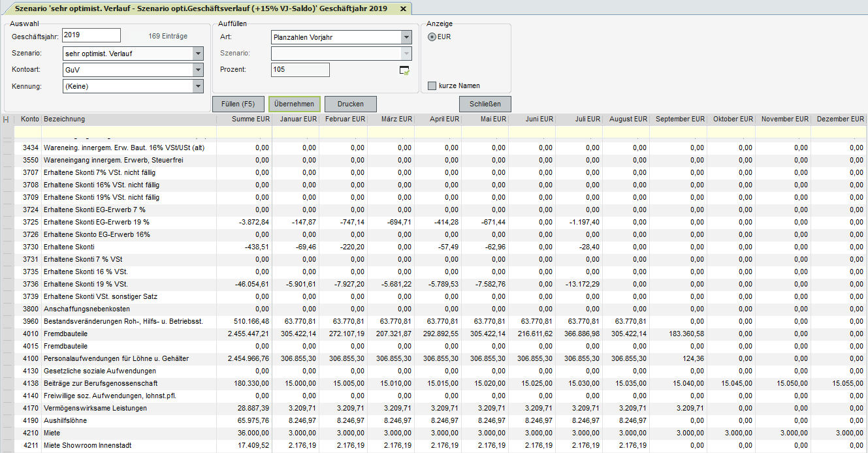Click the September value 183.360,58
The width and height of the screenshot is (868, 453).
click(x=685, y=334)
